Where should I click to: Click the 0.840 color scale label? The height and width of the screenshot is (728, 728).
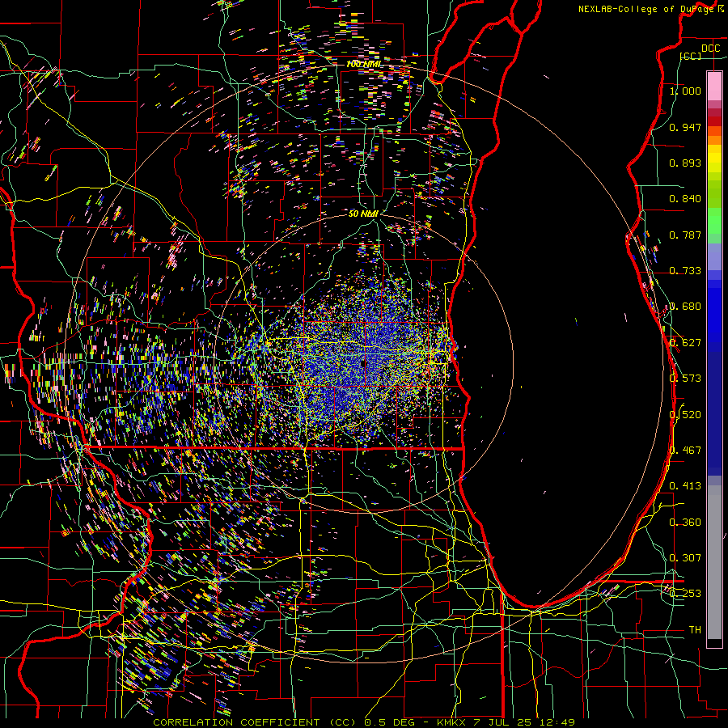(x=685, y=199)
